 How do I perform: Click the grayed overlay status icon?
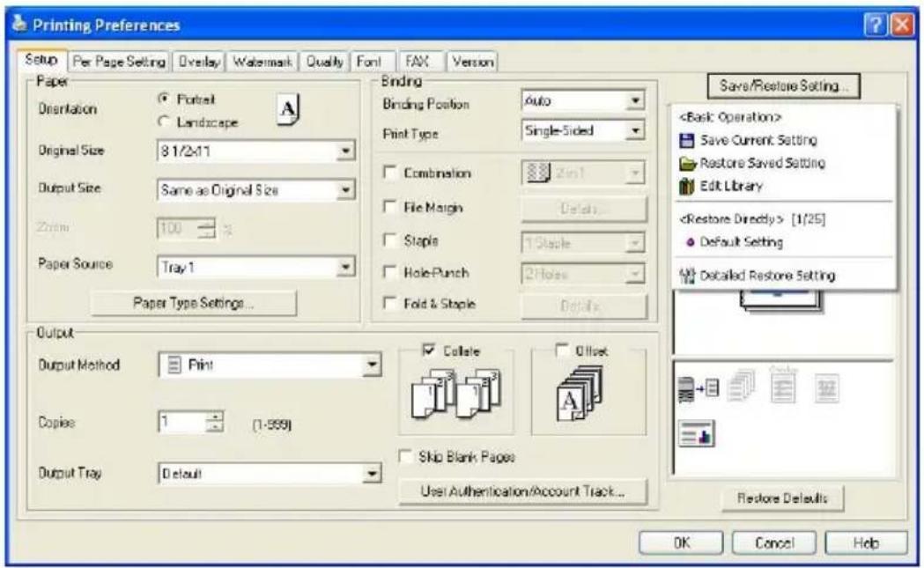coord(783,386)
